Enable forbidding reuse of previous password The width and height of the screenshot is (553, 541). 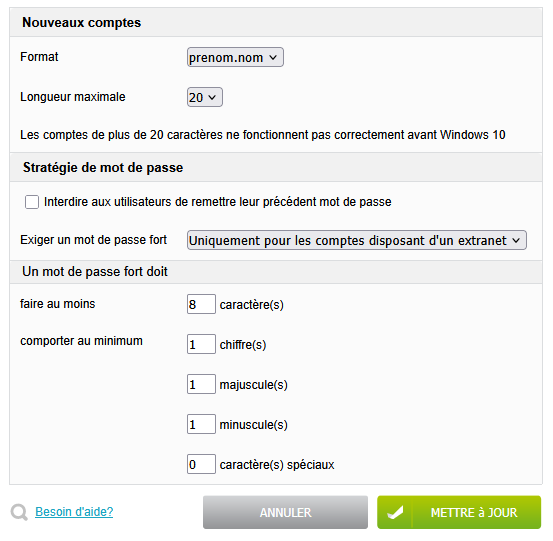tap(32, 202)
